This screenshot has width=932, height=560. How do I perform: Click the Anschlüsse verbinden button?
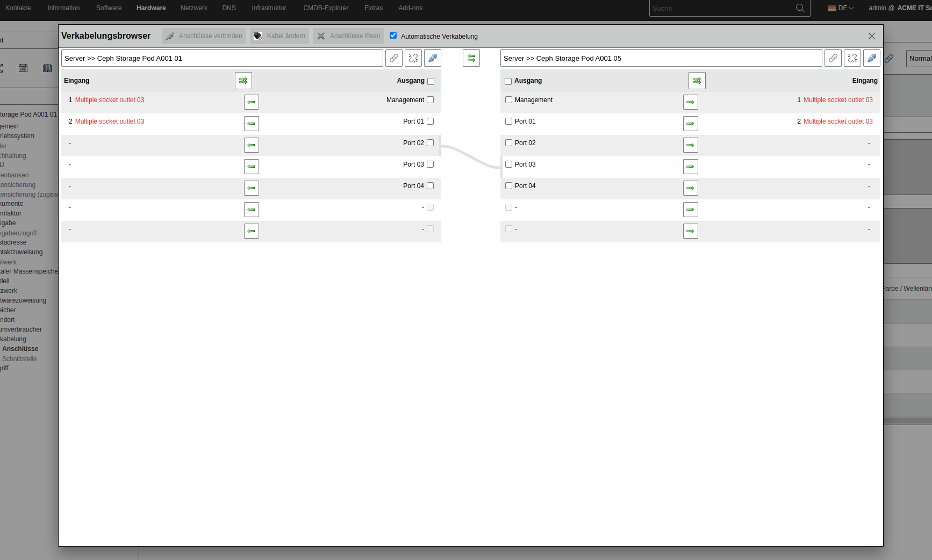click(204, 36)
